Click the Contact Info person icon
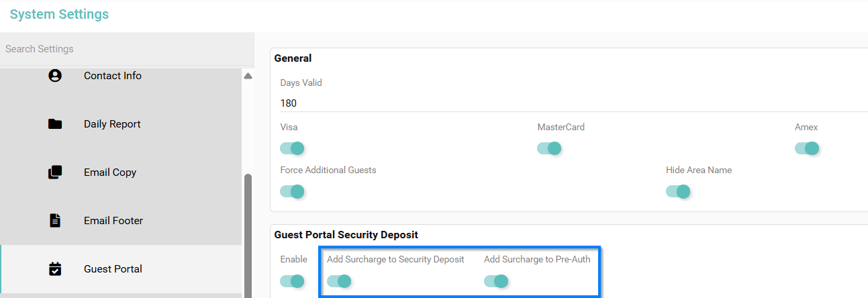868x298 pixels. coord(55,76)
